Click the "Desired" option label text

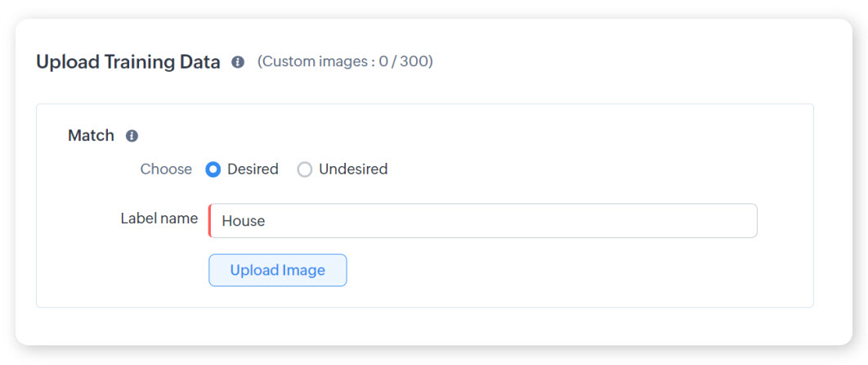253,169
